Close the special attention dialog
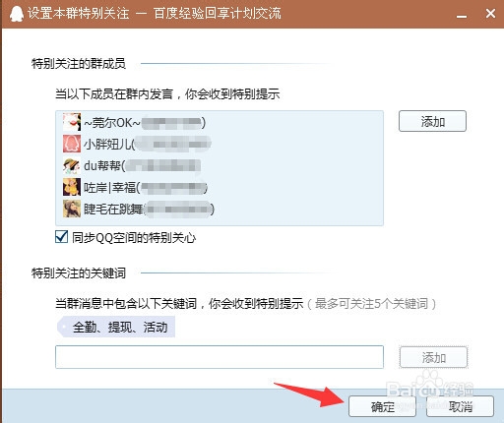 tap(490, 14)
